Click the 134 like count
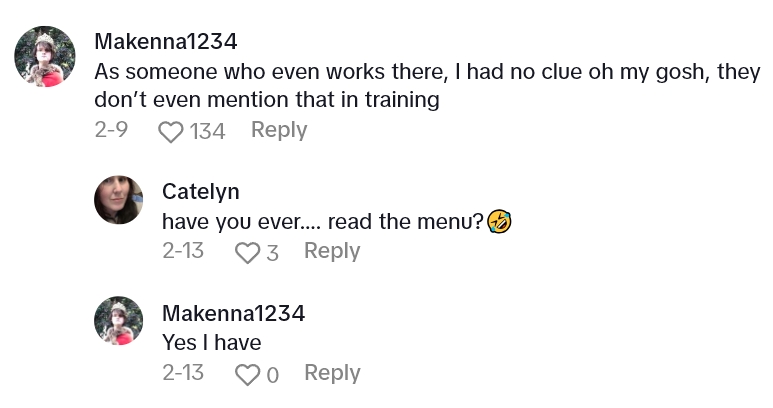The image size is (773, 408). [207, 131]
